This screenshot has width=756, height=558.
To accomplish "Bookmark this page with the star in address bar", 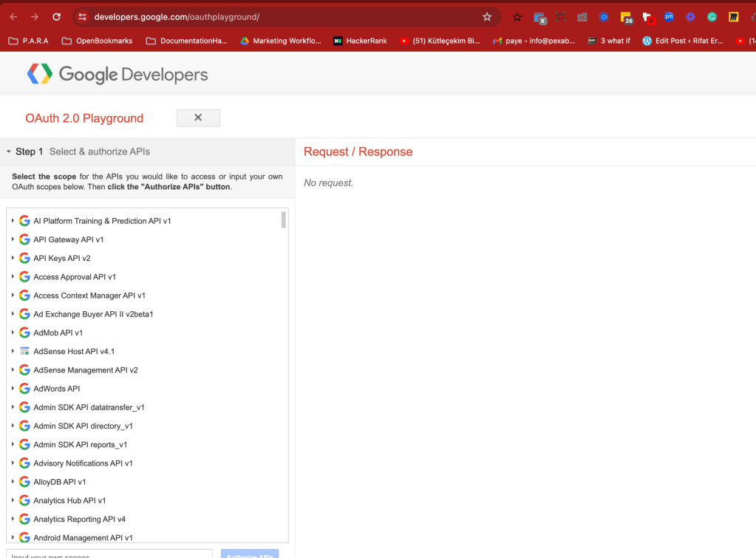I will (x=487, y=17).
